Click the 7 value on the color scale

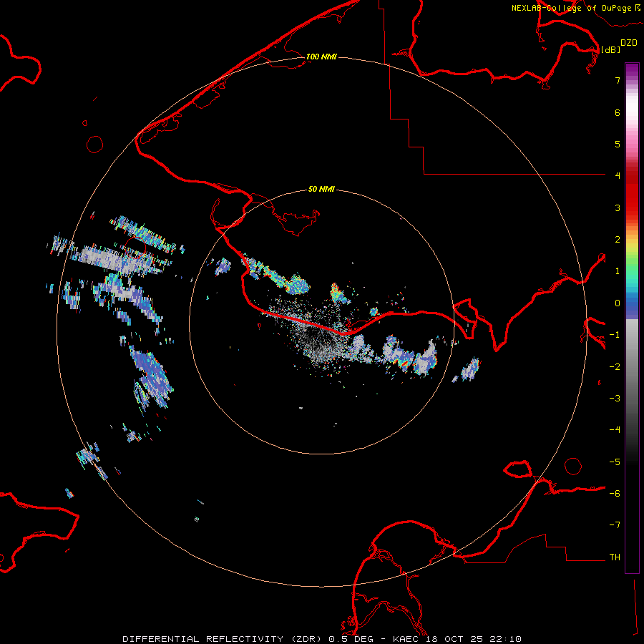[x=618, y=80]
